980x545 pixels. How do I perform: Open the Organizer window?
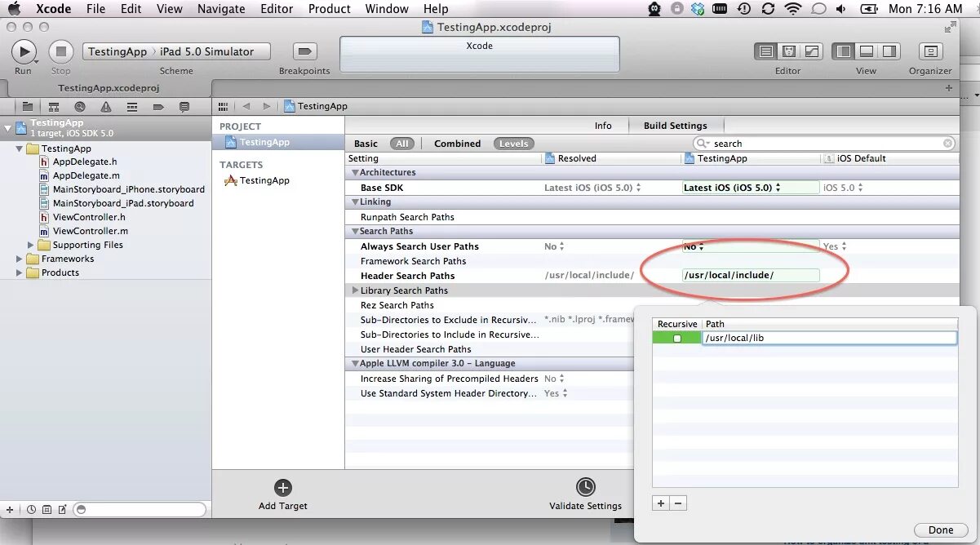click(930, 51)
